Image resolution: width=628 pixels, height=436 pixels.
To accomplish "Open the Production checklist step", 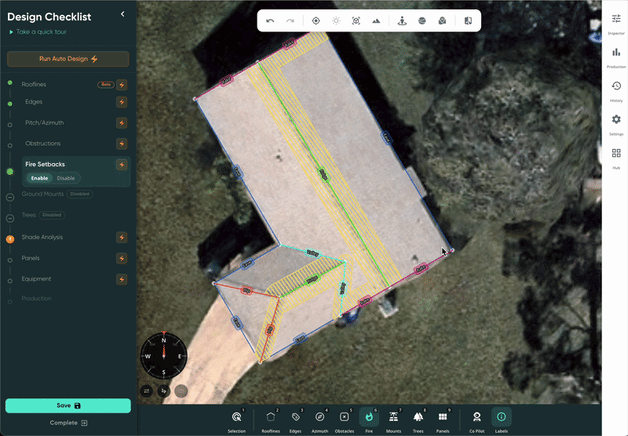I will tap(36, 298).
